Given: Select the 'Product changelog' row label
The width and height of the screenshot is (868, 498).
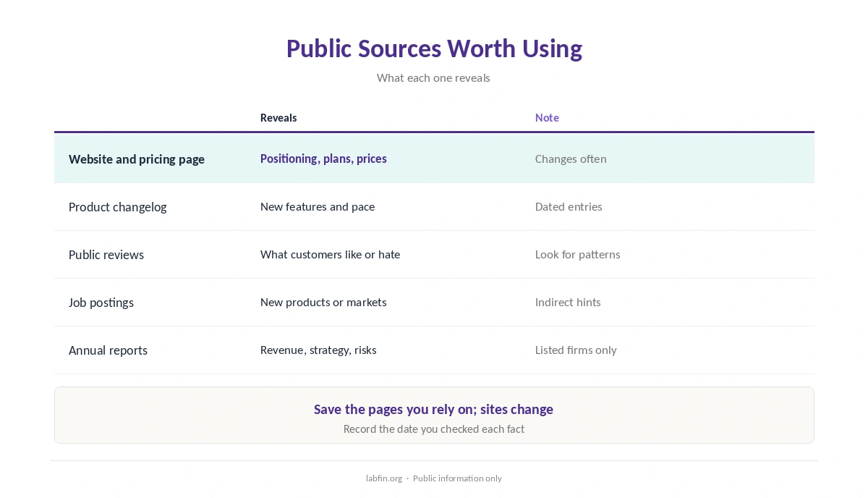Looking at the screenshot, I should (x=117, y=206).
